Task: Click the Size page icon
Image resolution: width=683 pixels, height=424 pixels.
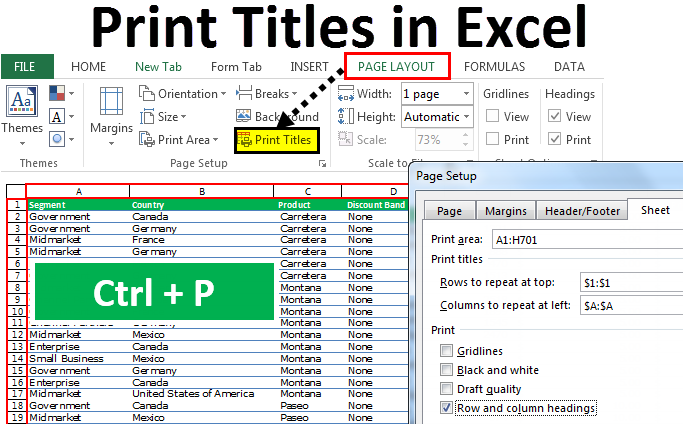Action: (x=147, y=116)
